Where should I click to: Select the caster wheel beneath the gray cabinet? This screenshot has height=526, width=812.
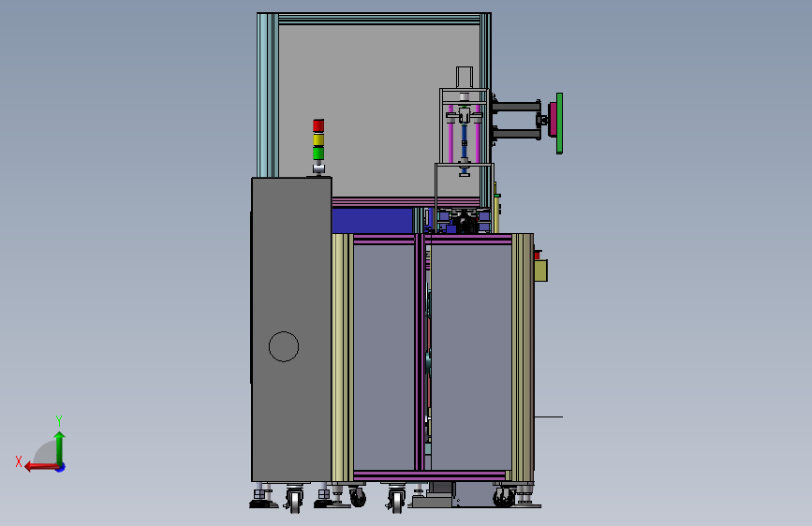coord(295,500)
